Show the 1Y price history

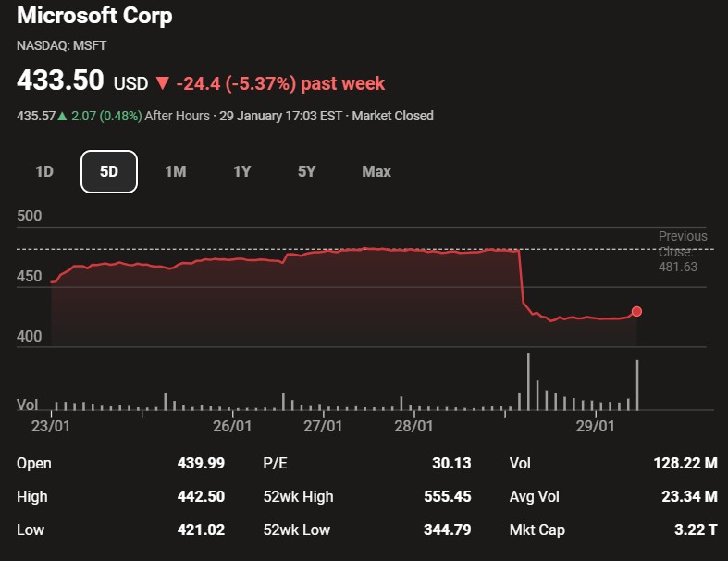coord(241,171)
